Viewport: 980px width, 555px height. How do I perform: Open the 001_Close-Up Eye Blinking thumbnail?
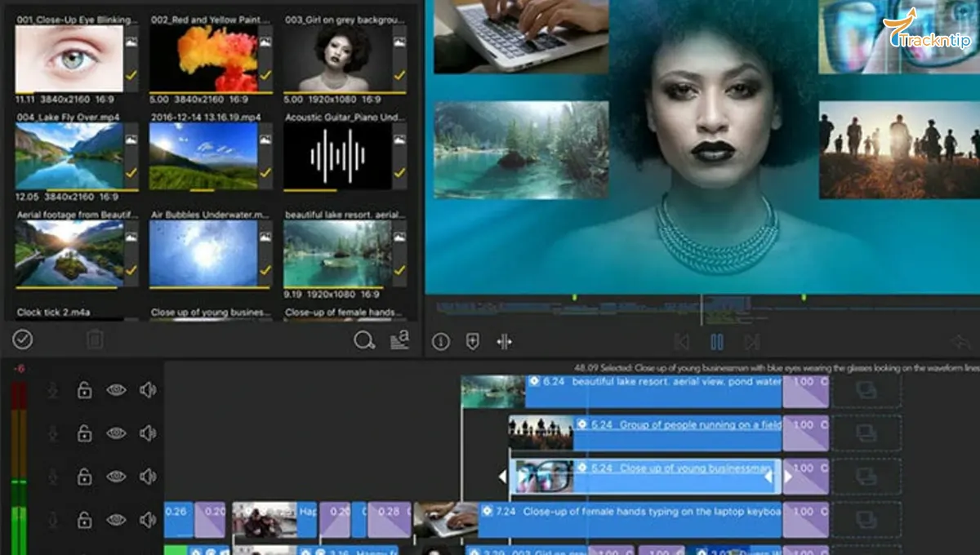click(69, 57)
